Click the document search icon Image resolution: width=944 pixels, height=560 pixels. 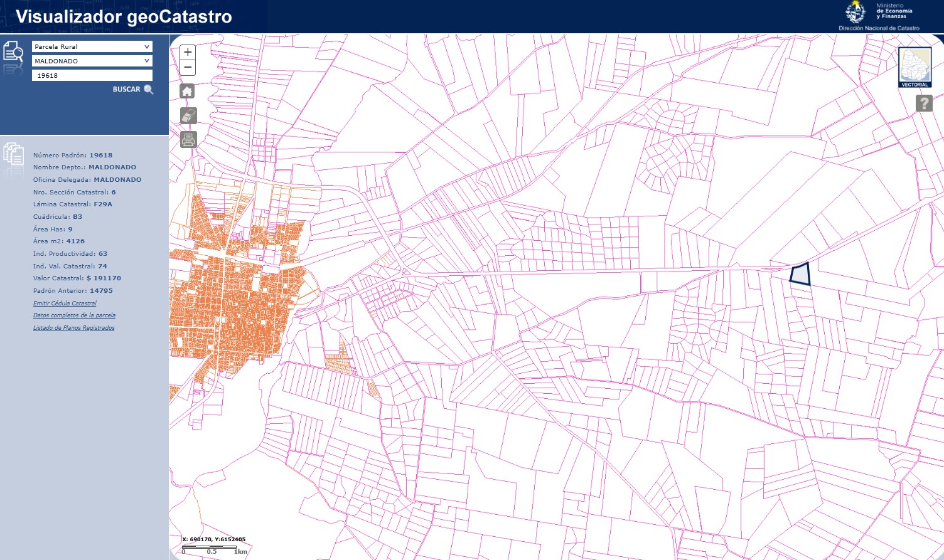pyautogui.click(x=13, y=51)
